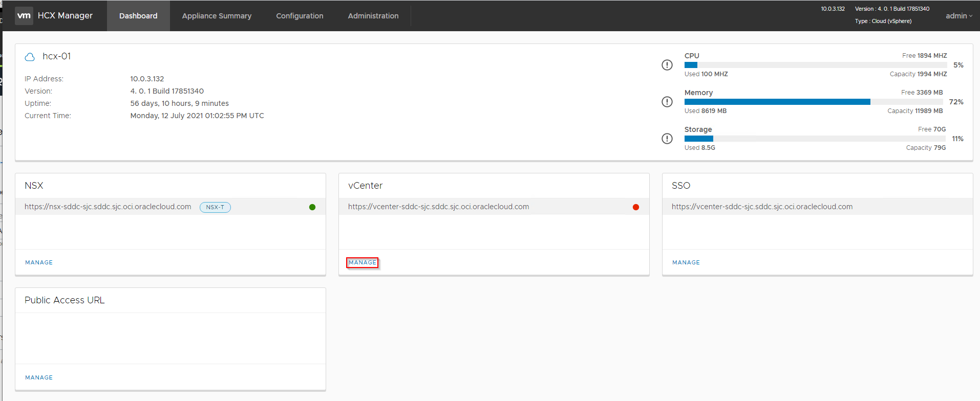Click the vCenter card heading

[366, 186]
